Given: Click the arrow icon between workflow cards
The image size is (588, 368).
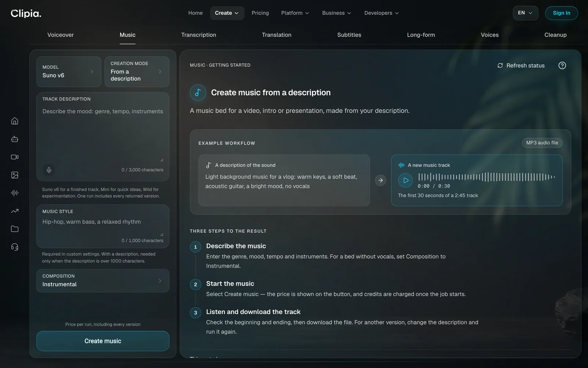Looking at the screenshot, I should click(x=380, y=180).
